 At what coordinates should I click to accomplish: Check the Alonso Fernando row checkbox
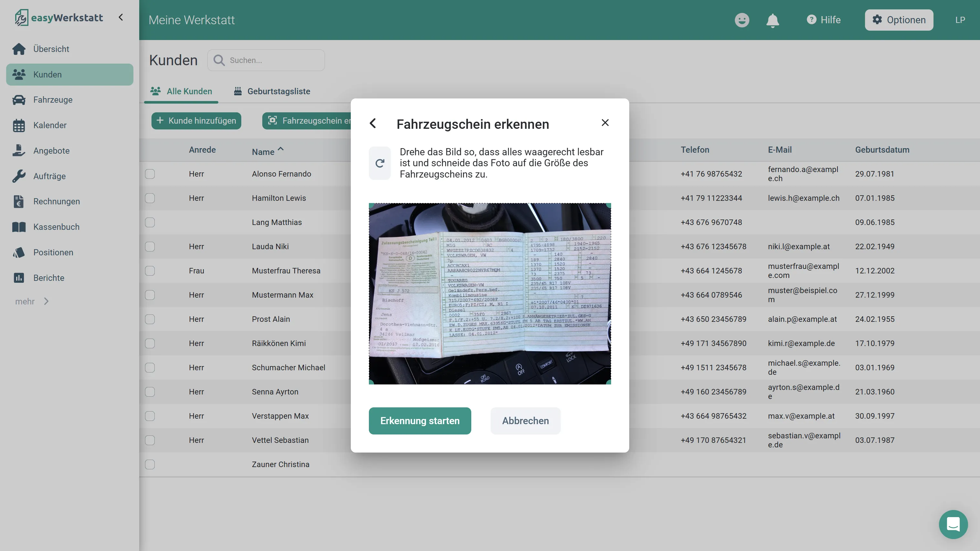point(150,174)
